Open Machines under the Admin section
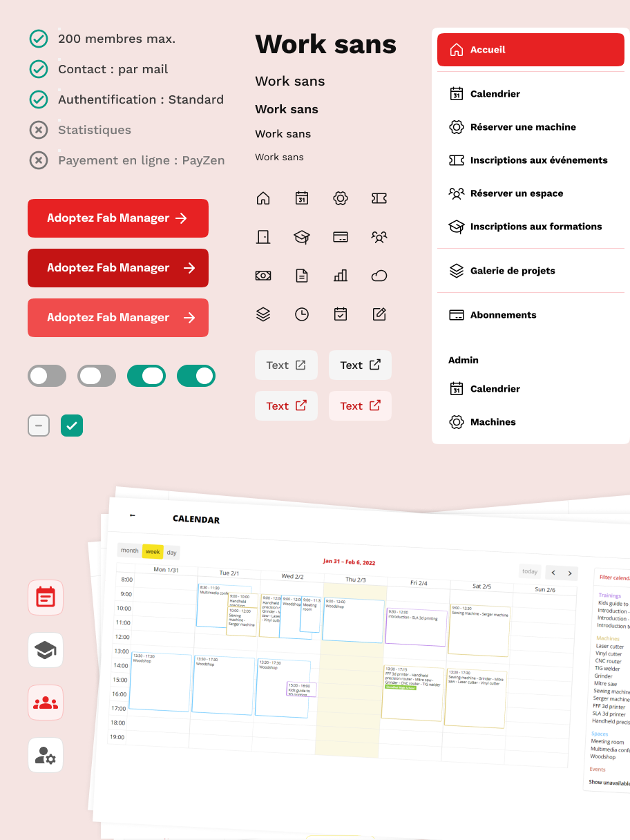Image resolution: width=630 pixels, height=840 pixels. click(531, 422)
